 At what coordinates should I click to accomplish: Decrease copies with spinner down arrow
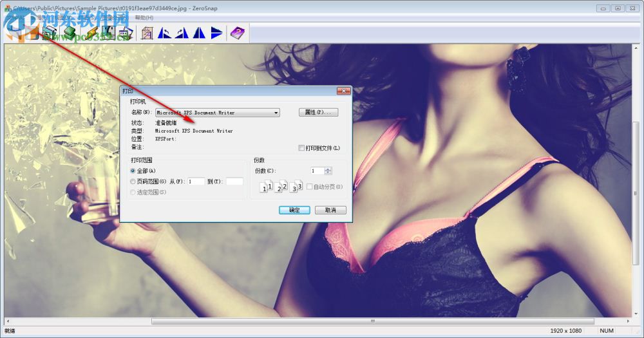[x=328, y=173]
